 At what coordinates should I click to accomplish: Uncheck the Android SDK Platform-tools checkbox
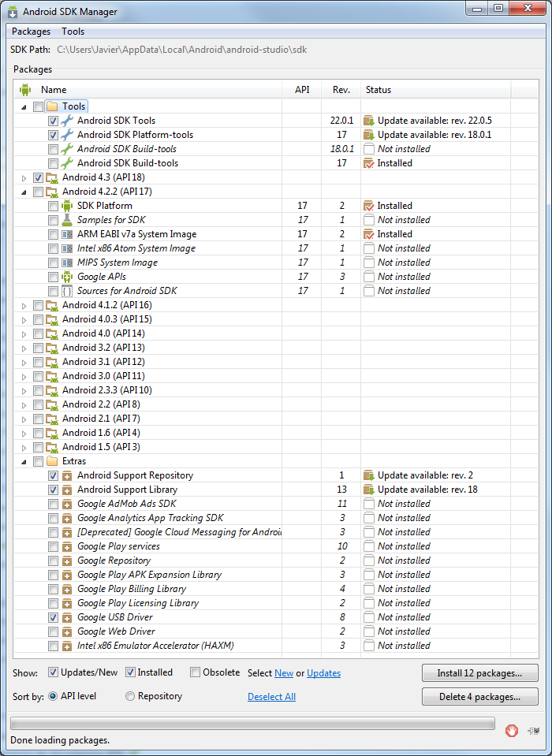pyautogui.click(x=53, y=135)
